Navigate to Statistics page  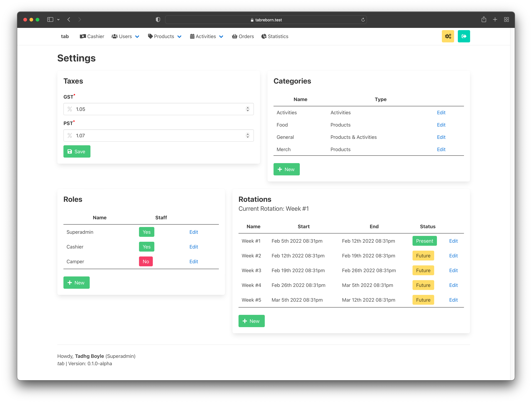[275, 37]
